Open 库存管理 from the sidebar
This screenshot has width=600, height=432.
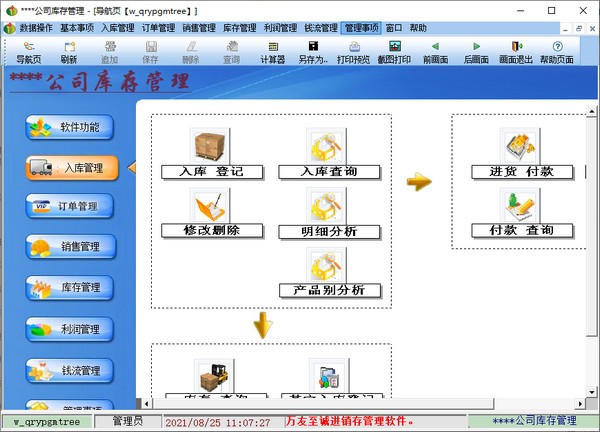click(71, 287)
